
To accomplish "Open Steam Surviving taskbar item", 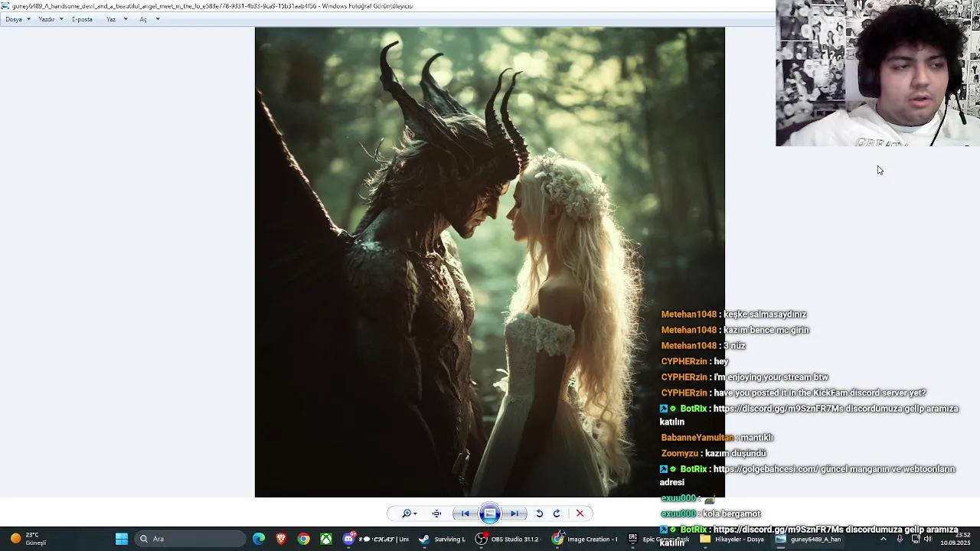I will click(442, 539).
